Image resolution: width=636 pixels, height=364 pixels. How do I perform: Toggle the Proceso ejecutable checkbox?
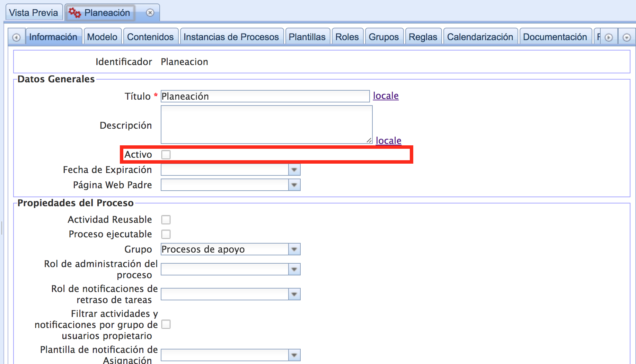[166, 234]
